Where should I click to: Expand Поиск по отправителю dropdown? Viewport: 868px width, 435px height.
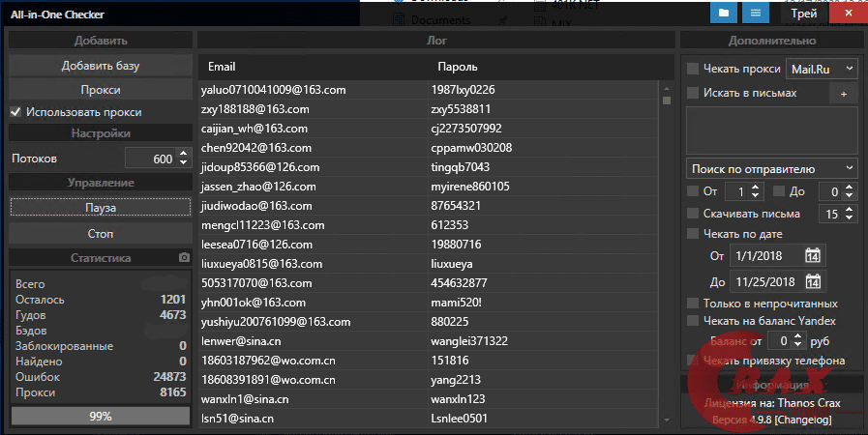point(772,169)
